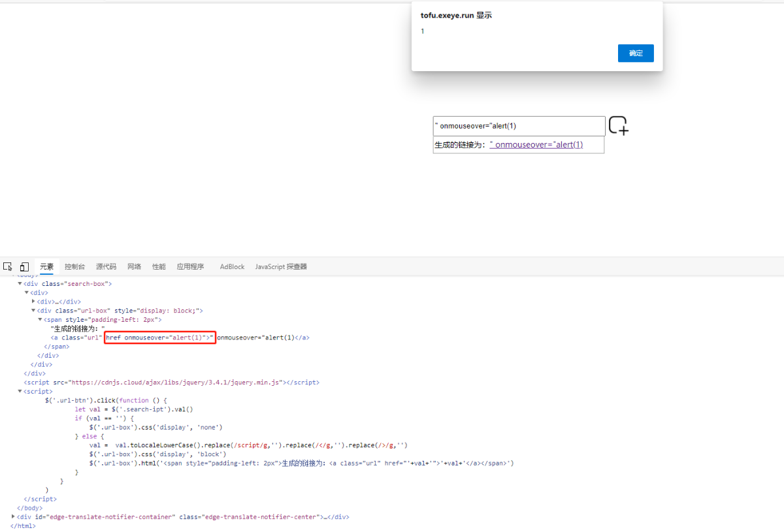The width and height of the screenshot is (784, 532).
Task: Open the 网络 tab
Action: [x=134, y=266]
